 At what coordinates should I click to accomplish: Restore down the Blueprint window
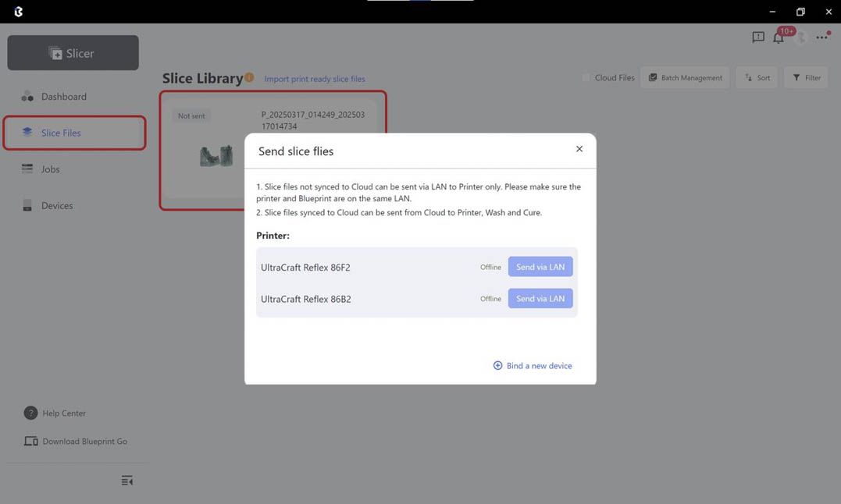[x=800, y=11]
